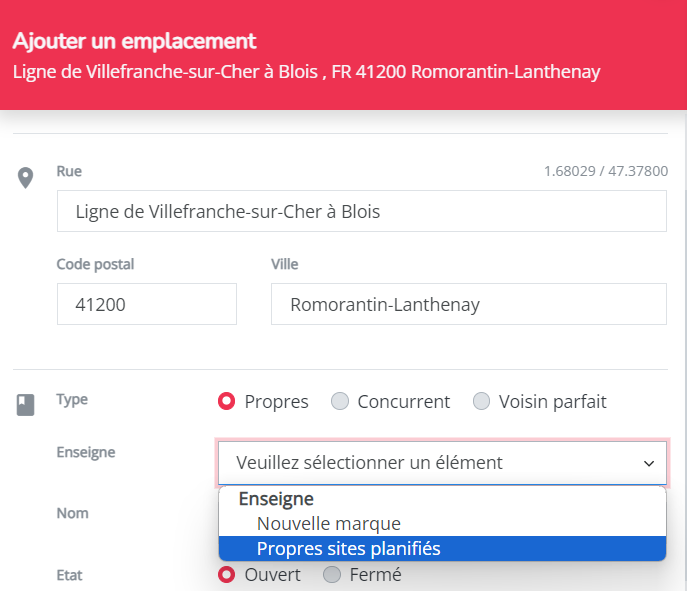Click the Enseigne dropdown chevron arrow
This screenshot has height=591, width=687.
[649, 464]
